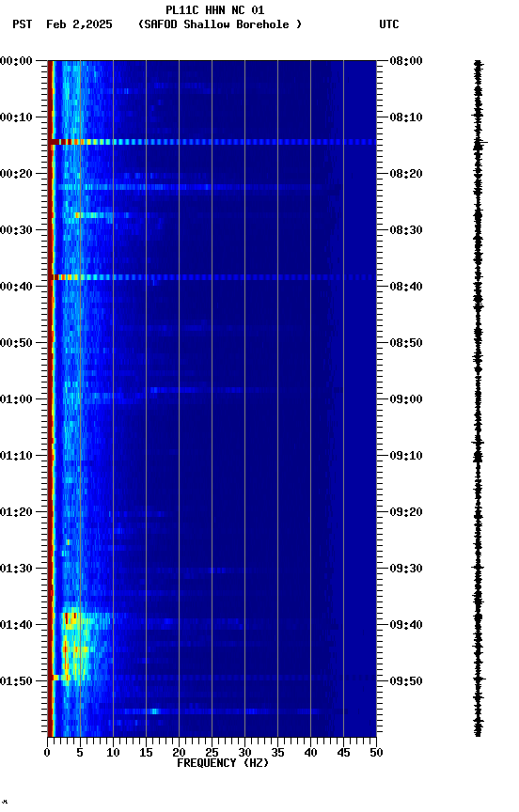519x812 pixels.
Task: Click the '00:20' PST time label
Action: [16, 174]
